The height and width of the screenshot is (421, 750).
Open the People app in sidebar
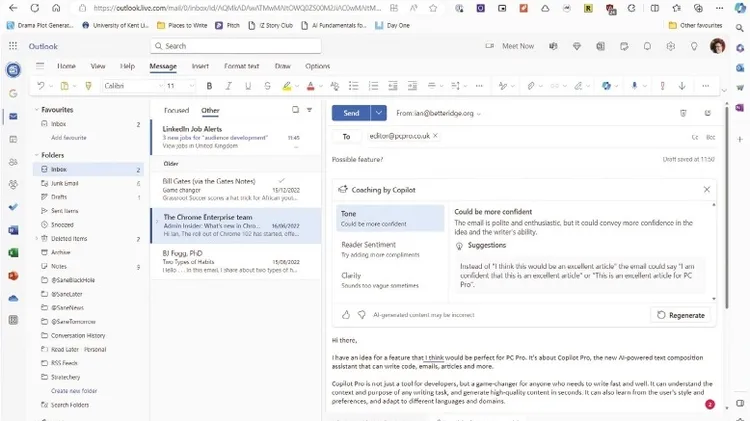[13, 162]
